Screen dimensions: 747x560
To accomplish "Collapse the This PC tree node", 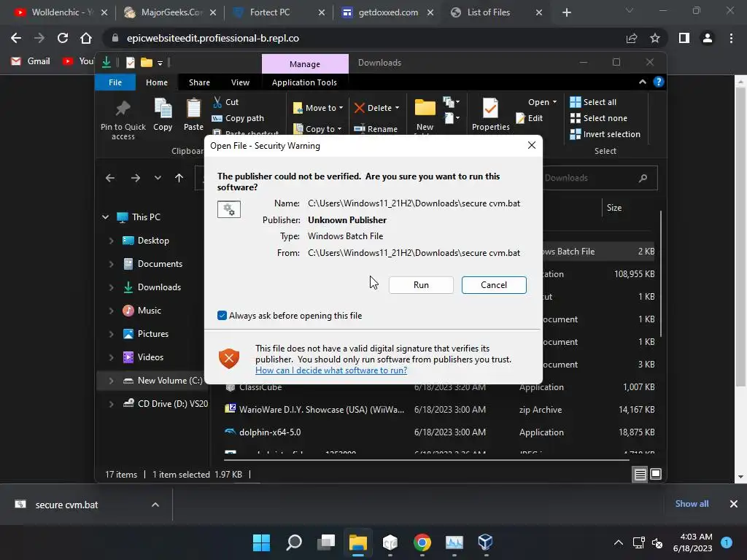I will [x=105, y=217].
